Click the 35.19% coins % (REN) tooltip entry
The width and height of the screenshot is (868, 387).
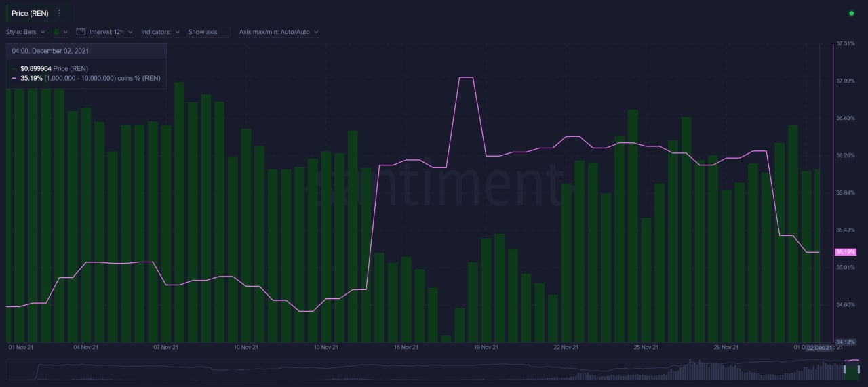[x=90, y=78]
